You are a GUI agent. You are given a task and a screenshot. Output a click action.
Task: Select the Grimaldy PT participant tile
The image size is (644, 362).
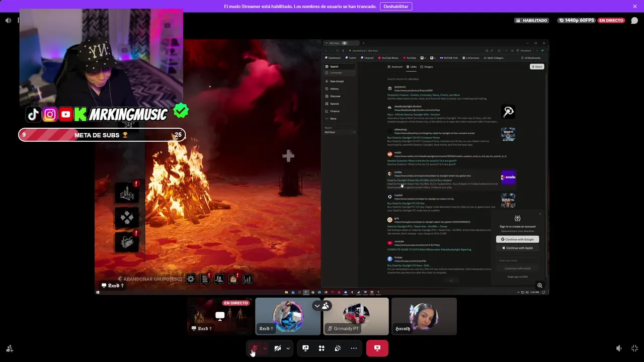tap(356, 316)
